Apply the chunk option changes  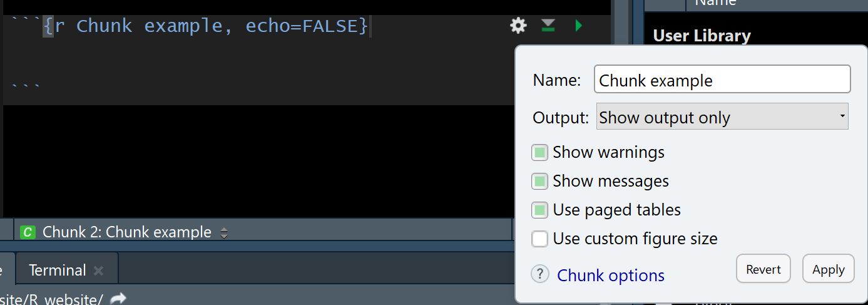pyautogui.click(x=829, y=269)
